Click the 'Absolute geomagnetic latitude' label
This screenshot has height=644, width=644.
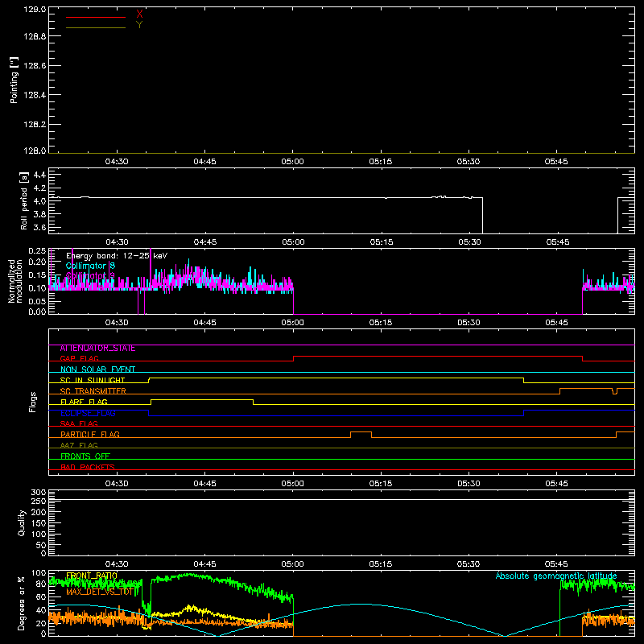(556, 576)
